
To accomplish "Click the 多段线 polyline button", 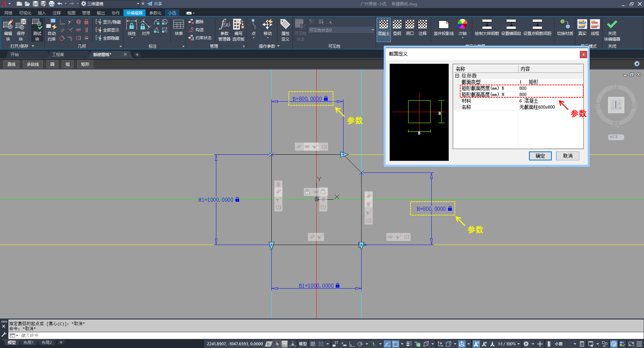I will click(x=33, y=64).
